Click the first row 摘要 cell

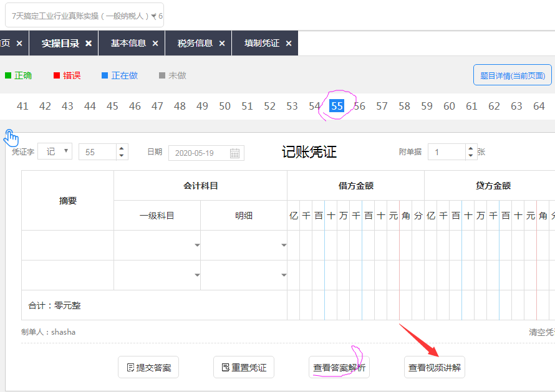click(x=67, y=246)
